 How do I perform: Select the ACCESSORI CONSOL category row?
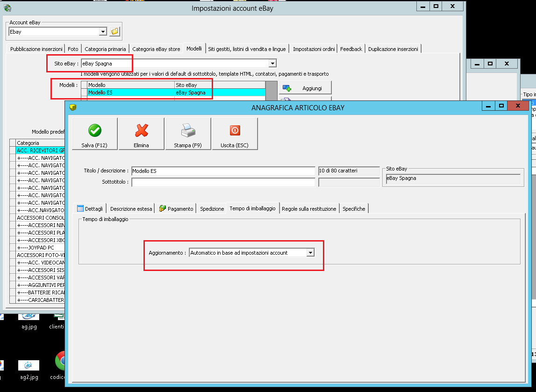pyautogui.click(x=40, y=218)
